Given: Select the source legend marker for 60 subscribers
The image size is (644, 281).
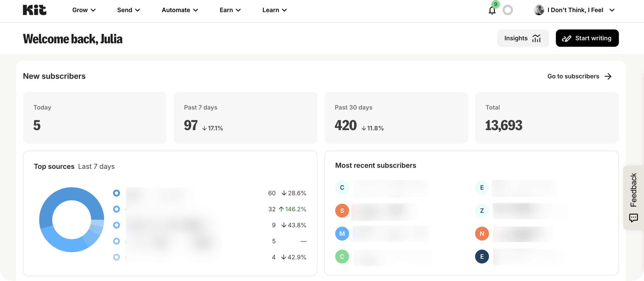Looking at the screenshot, I should click(x=116, y=193).
